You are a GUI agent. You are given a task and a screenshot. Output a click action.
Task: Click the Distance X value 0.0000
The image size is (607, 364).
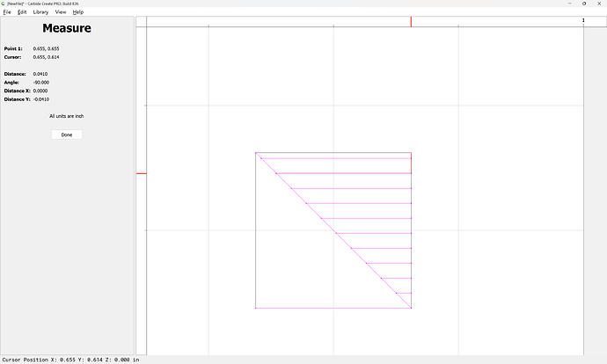(40, 91)
